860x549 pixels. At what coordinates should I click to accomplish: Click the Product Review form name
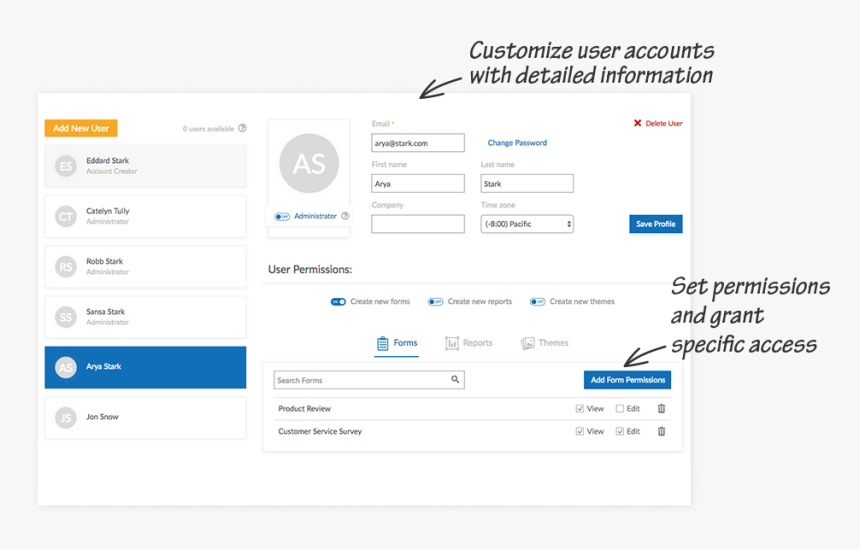tap(304, 409)
